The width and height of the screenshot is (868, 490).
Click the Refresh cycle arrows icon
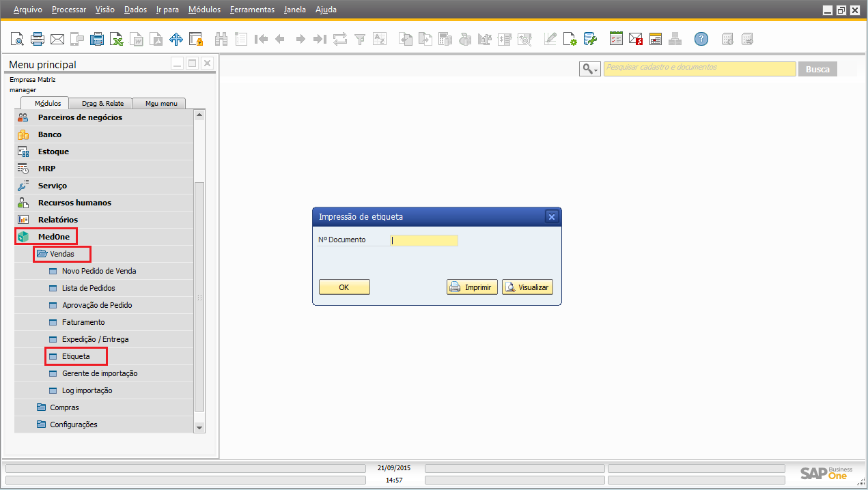coord(339,39)
